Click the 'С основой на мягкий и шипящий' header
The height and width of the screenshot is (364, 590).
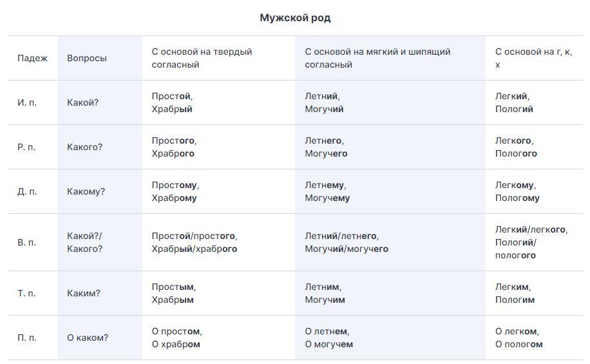point(377,58)
